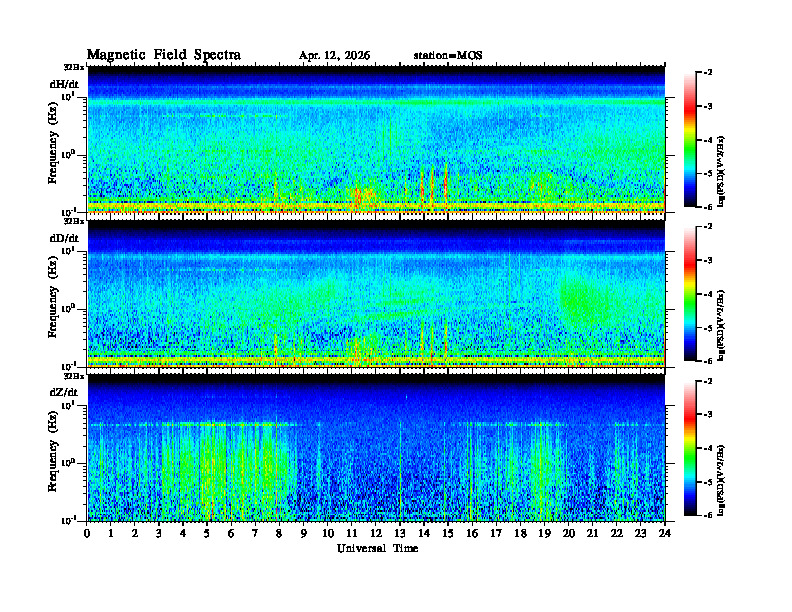Click hour tick label "18" on time axis
The image size is (792, 612).
[x=520, y=533]
